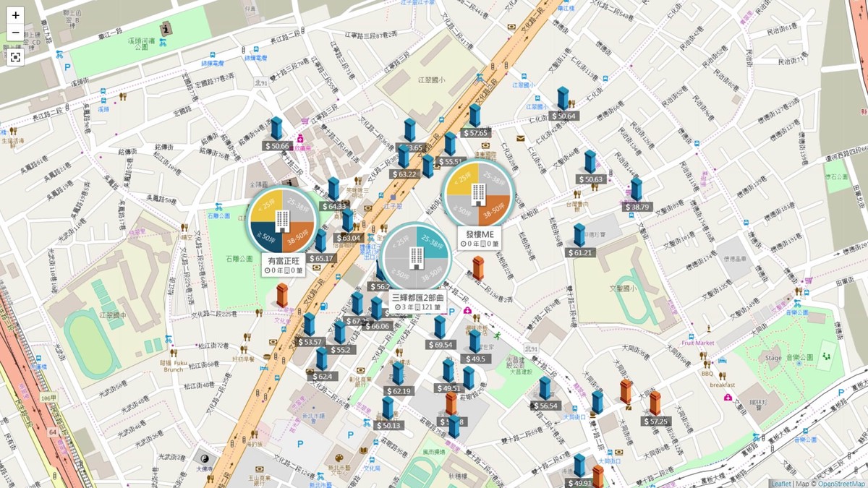Choose the blue building above $50.13

[388, 408]
